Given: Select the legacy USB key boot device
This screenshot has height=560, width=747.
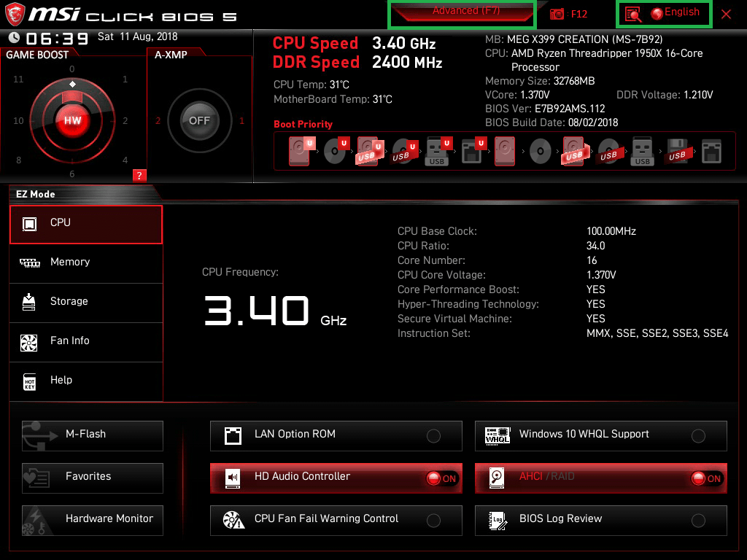Looking at the screenshot, I should (642, 151).
